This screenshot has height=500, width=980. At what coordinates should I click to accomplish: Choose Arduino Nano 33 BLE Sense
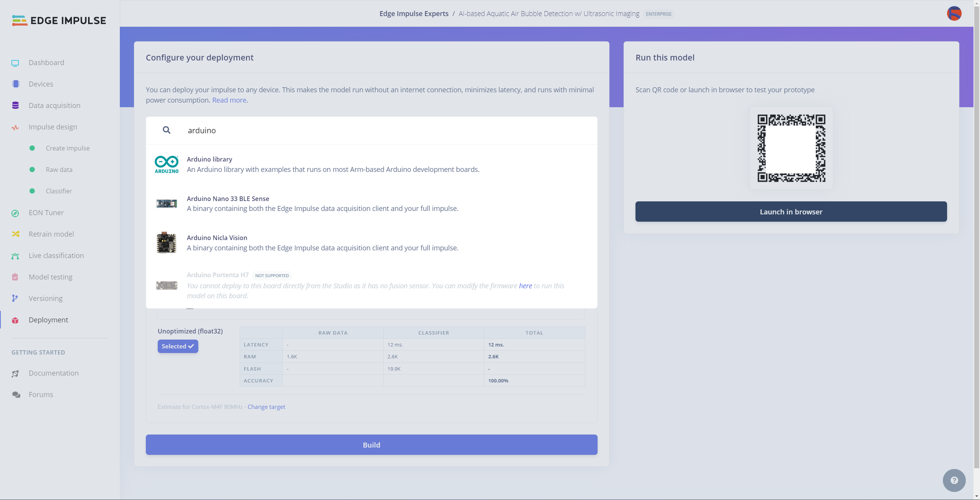(x=322, y=204)
